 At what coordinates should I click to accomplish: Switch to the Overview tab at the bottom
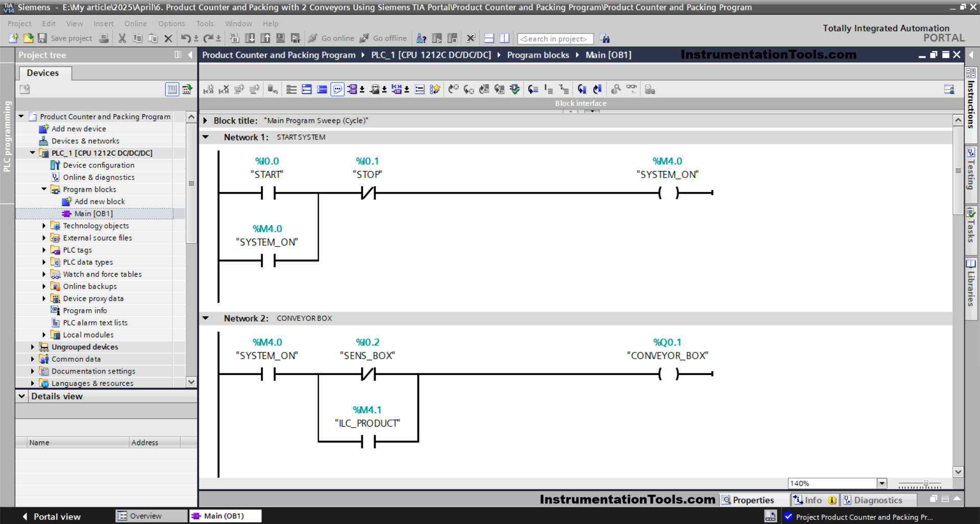point(151,516)
